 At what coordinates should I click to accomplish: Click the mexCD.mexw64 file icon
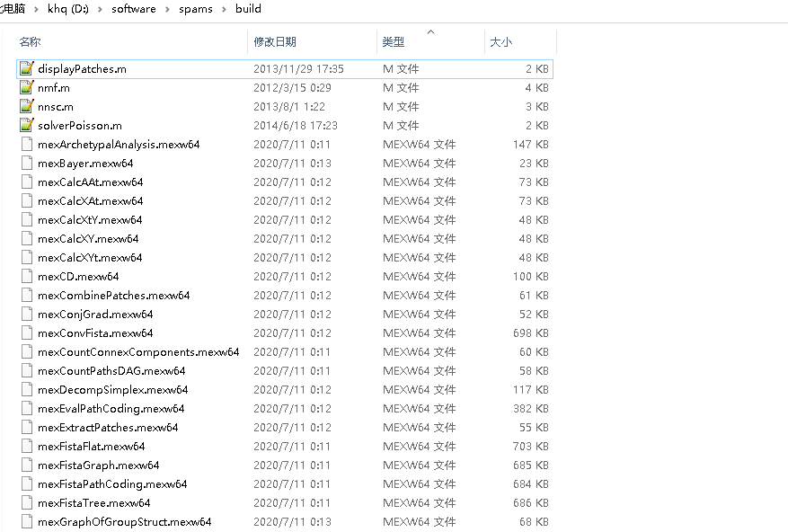coord(27,276)
